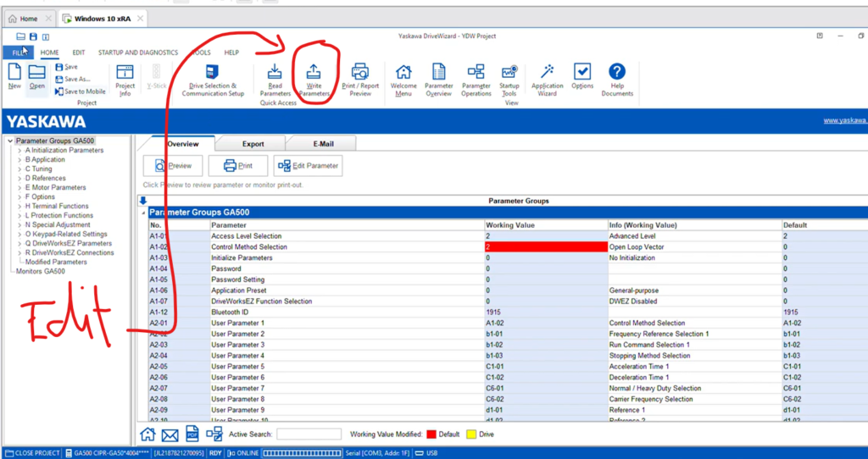Switch to the E-Mail tab
The image size is (868, 459).
pyautogui.click(x=323, y=144)
